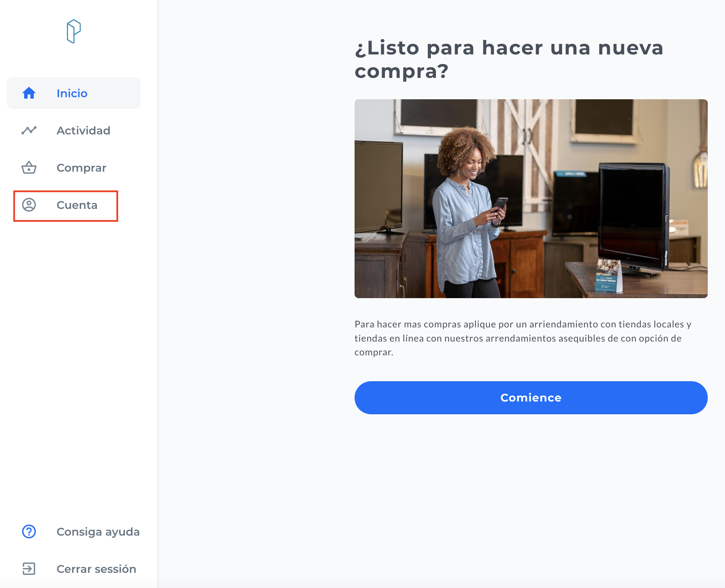Click the activity graph icon
This screenshot has width=725, height=588.
tap(29, 130)
